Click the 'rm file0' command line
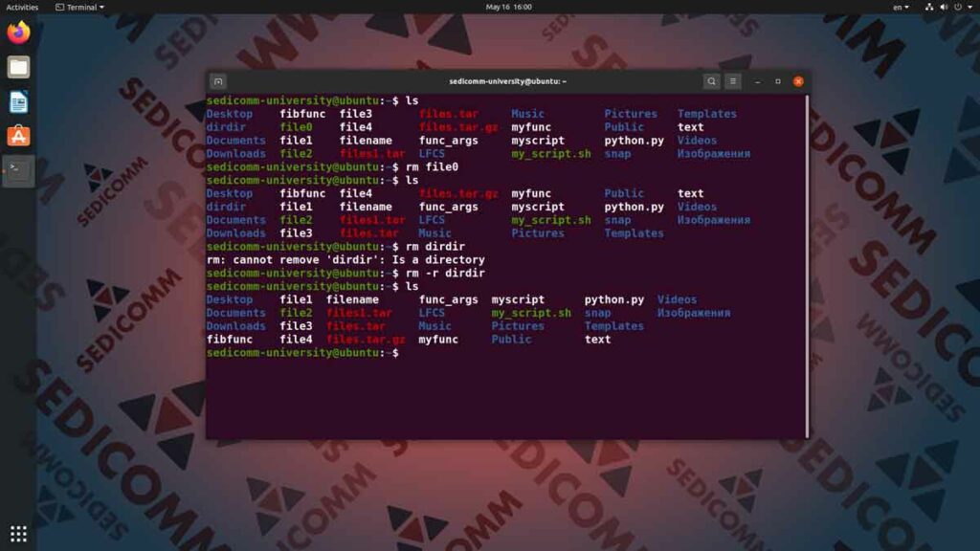The width and height of the screenshot is (980, 551). pos(432,166)
